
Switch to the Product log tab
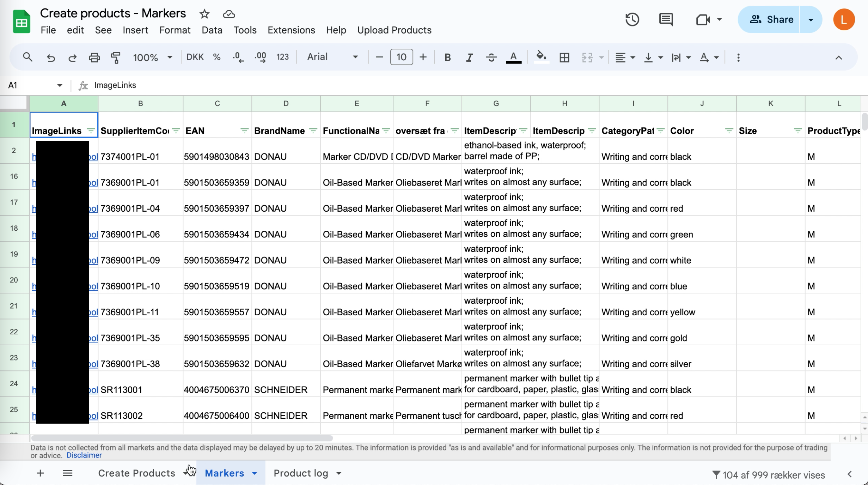301,473
